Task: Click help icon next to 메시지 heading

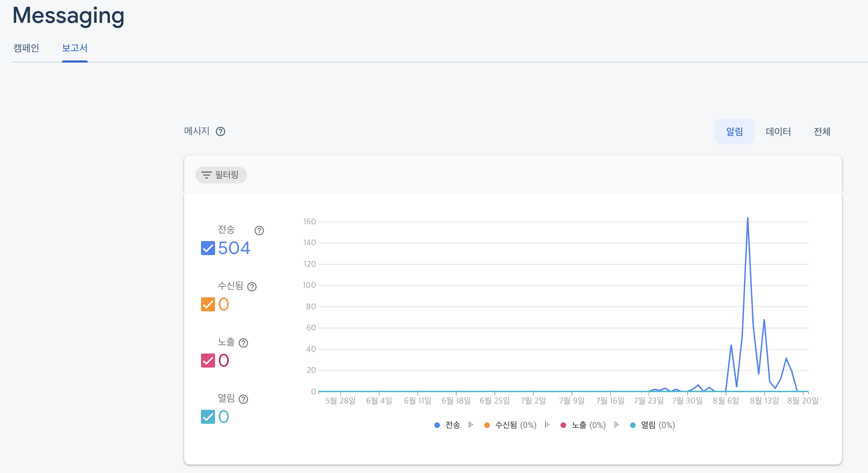Action: (220, 131)
